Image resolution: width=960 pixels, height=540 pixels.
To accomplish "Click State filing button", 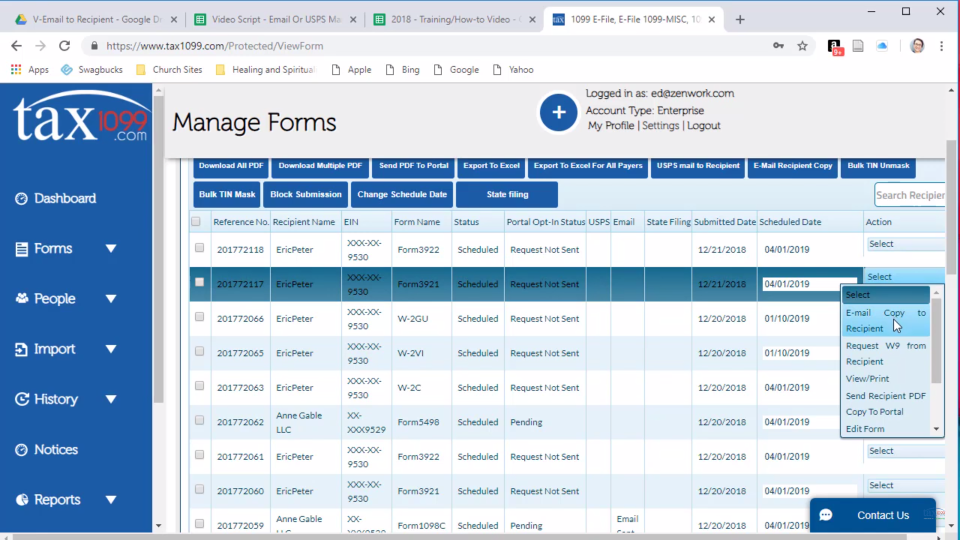I will pos(507,195).
